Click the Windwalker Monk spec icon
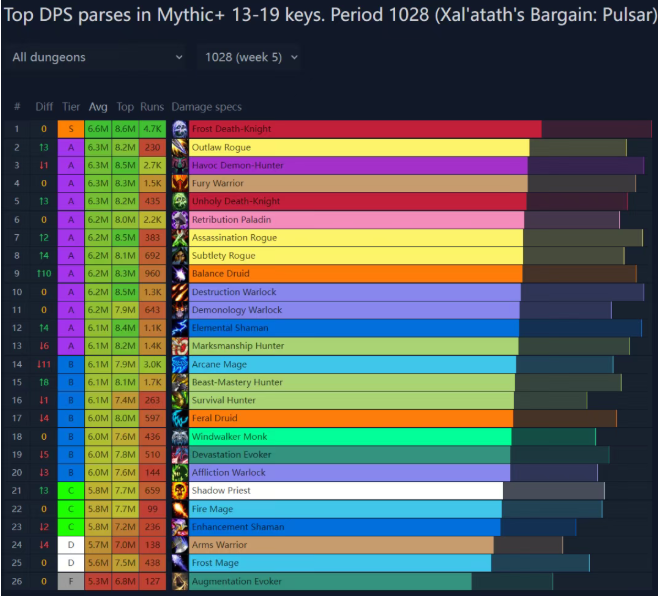 pyautogui.click(x=179, y=436)
